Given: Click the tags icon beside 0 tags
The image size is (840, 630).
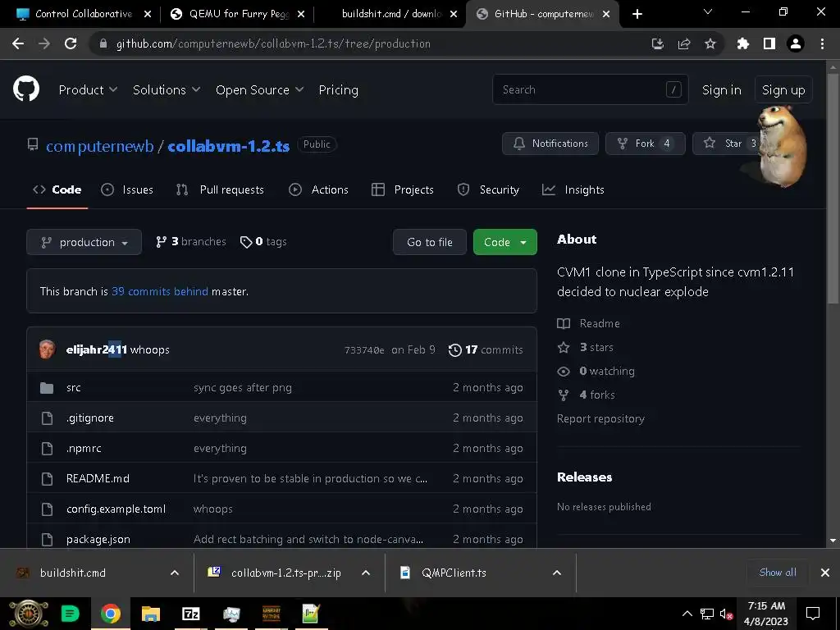Looking at the screenshot, I should pyautogui.click(x=246, y=242).
